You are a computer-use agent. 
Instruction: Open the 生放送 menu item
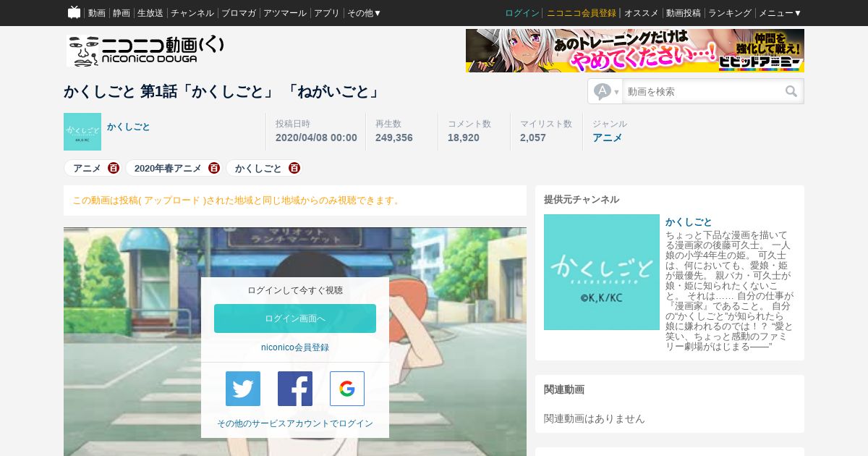pos(150,13)
